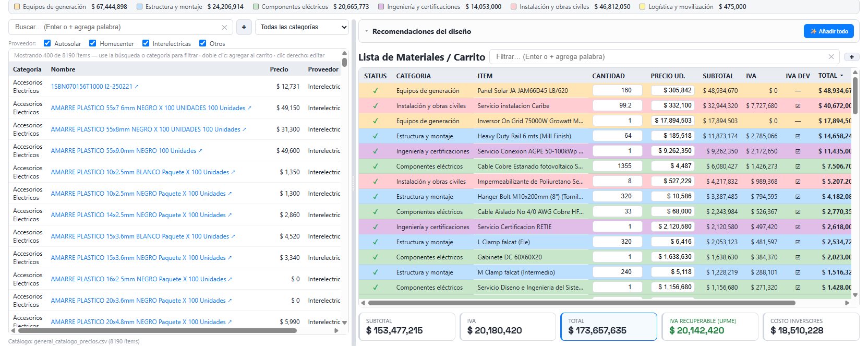Select the SUBTOTAL $ 153,477,215 summary card

[407, 327]
